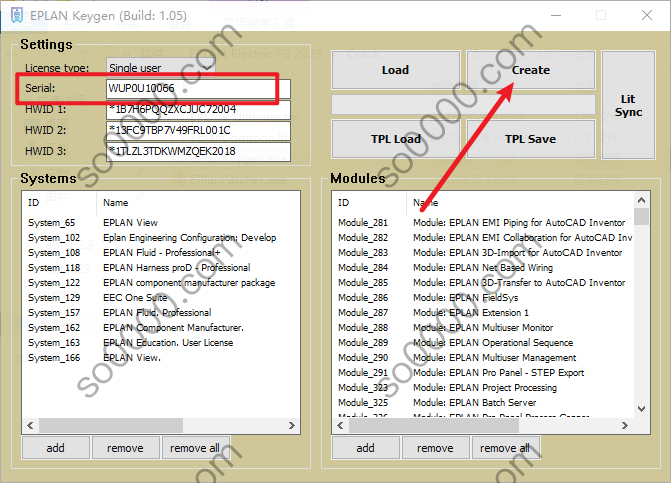Click the Lit Sync button
Image resolution: width=671 pixels, height=483 pixels.
tap(628, 105)
